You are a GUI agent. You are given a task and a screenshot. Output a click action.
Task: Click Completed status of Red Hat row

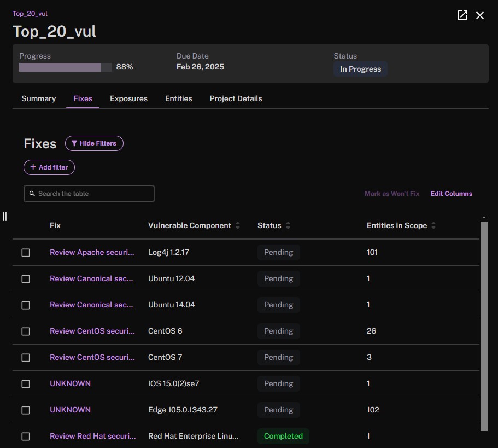[x=283, y=436]
